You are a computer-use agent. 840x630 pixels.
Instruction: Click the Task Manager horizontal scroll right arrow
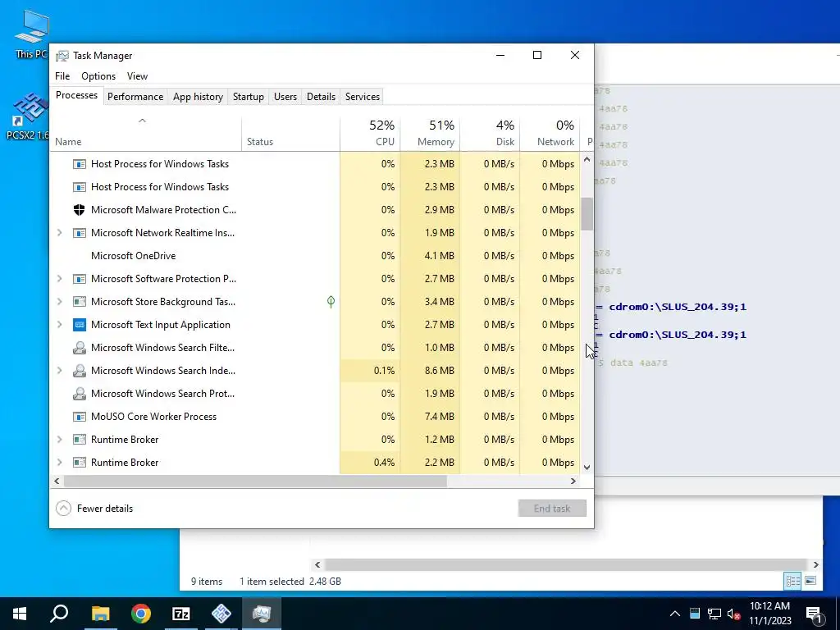tap(573, 481)
